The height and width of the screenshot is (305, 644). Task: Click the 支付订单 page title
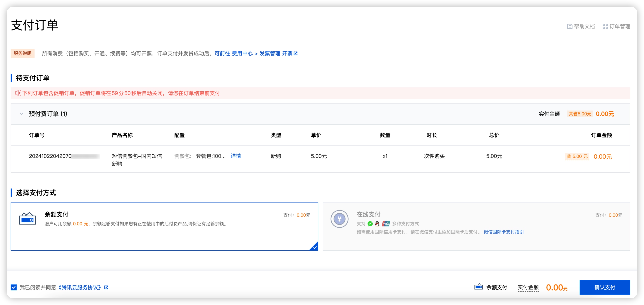(35, 25)
